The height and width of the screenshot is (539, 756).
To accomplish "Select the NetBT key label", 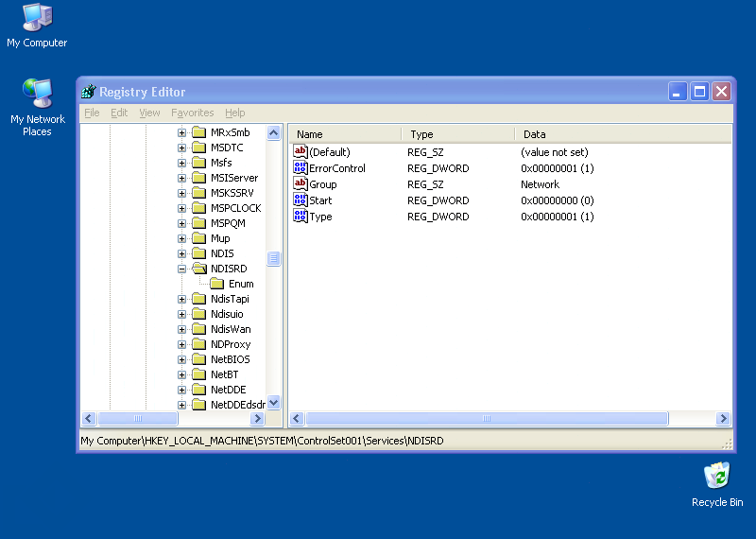I will (x=224, y=374).
